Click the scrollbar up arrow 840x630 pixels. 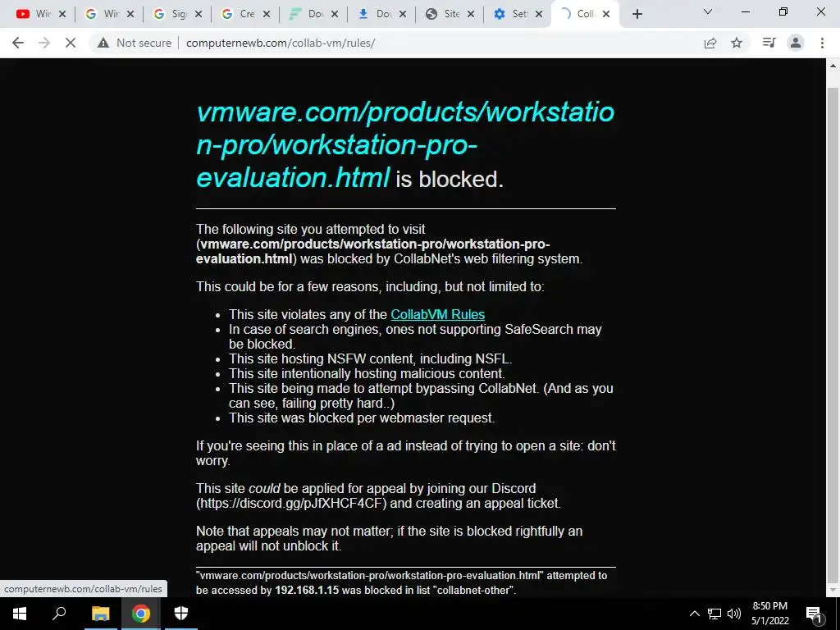pyautogui.click(x=833, y=66)
